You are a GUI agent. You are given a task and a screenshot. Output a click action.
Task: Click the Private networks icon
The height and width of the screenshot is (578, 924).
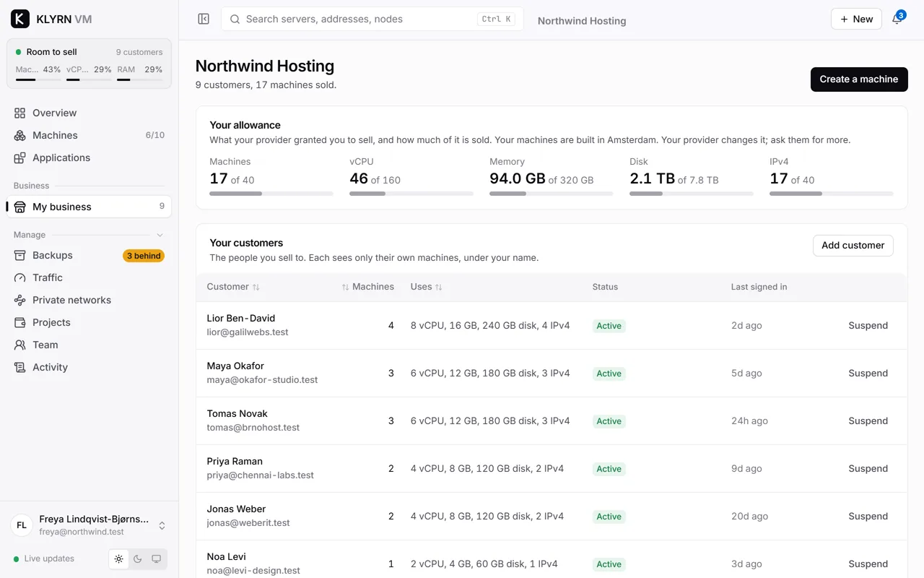[x=20, y=300]
